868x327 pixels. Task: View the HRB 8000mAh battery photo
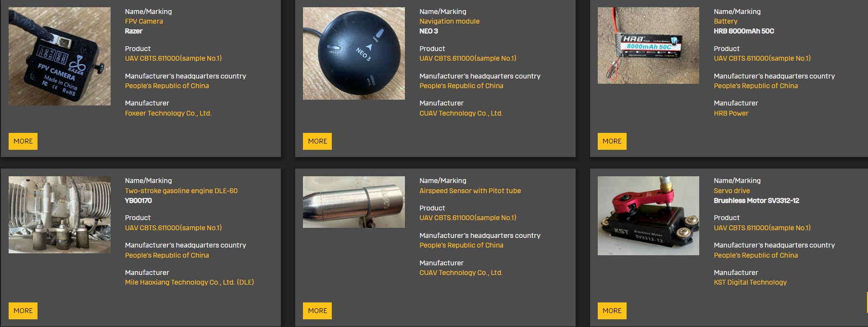pos(648,46)
